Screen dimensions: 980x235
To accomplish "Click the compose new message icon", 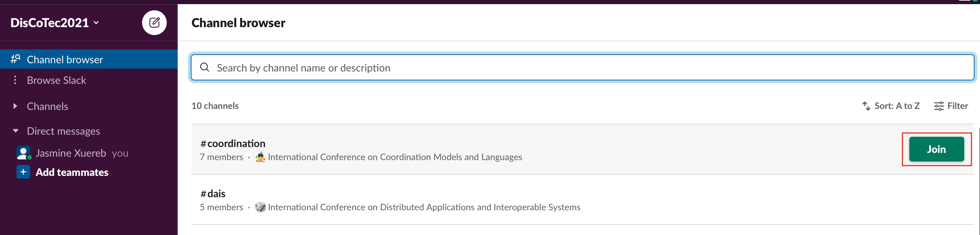I will (154, 23).
